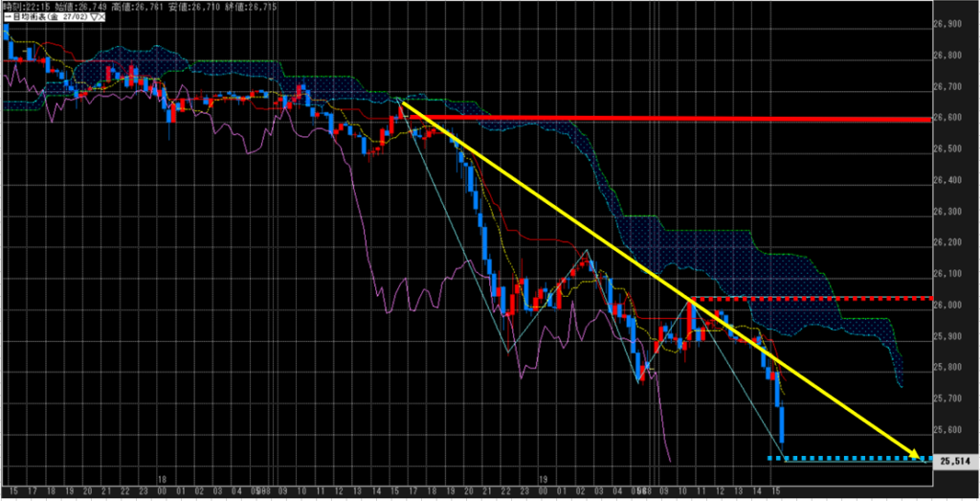Click the 時刻 22:15 time readout
Screen dimensions: 980x501
coord(27,6)
